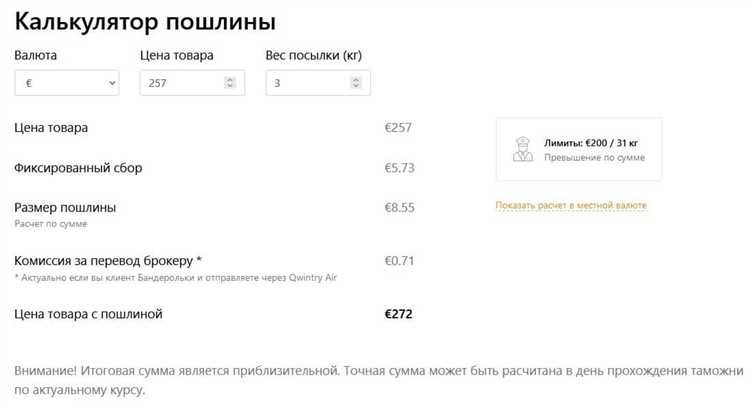Click the stepper arrows in the weight field

pos(356,84)
